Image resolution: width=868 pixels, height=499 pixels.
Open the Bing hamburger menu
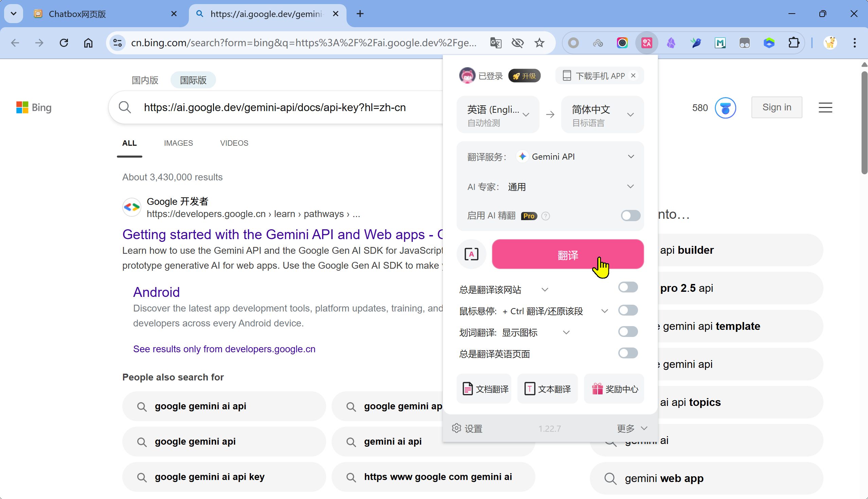point(825,108)
